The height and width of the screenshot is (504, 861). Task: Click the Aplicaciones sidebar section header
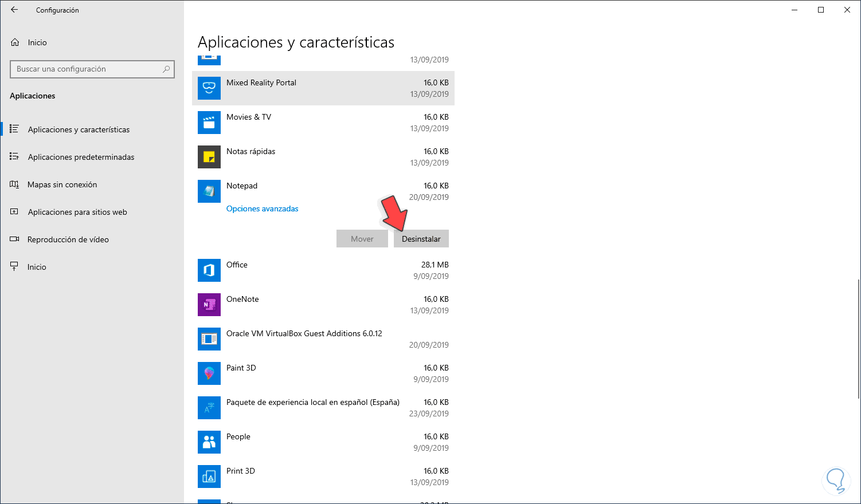click(33, 96)
